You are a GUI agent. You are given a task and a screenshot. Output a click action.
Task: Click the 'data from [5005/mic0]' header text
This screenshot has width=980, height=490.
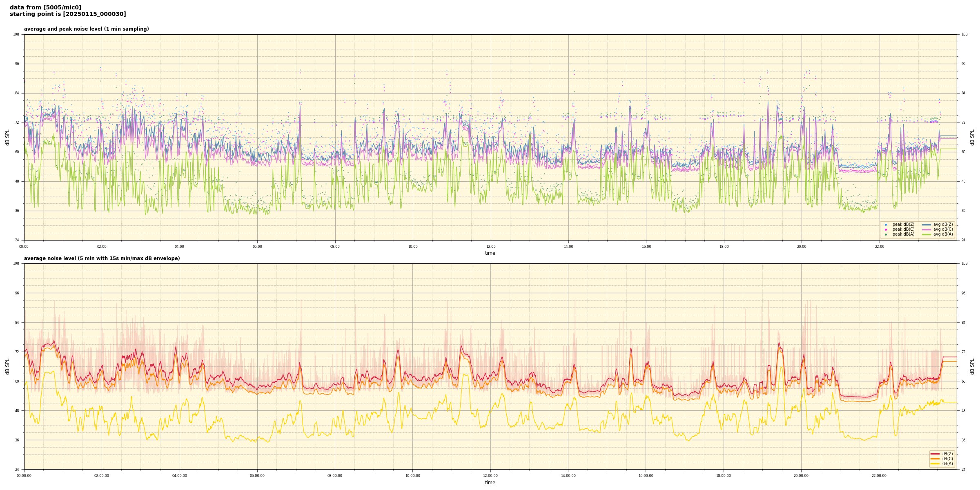click(45, 7)
